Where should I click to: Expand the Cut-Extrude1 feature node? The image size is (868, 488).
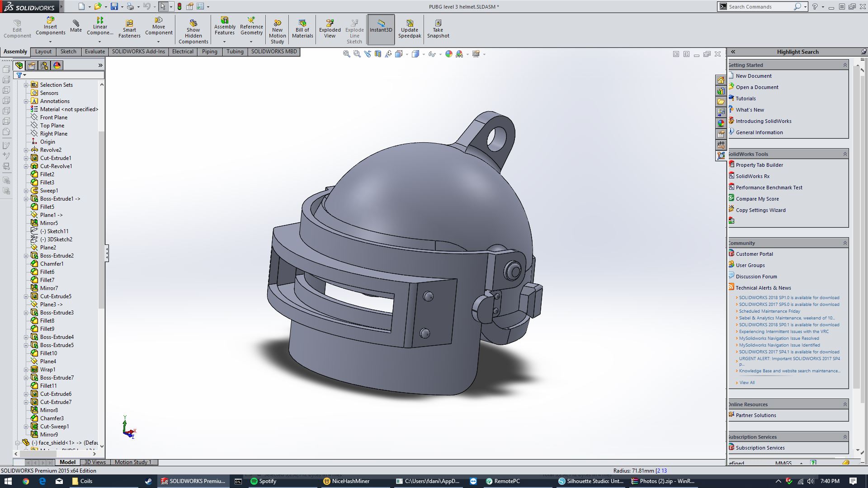(x=26, y=158)
